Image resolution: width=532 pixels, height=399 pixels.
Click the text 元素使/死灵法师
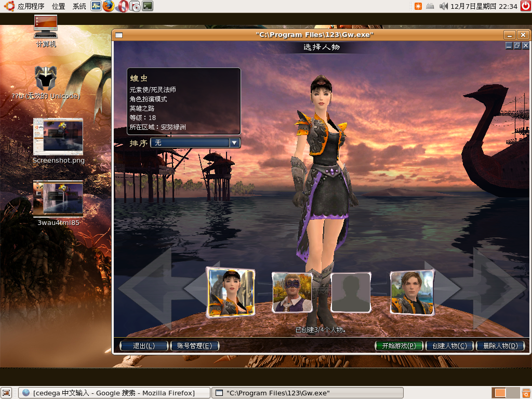[153, 89]
